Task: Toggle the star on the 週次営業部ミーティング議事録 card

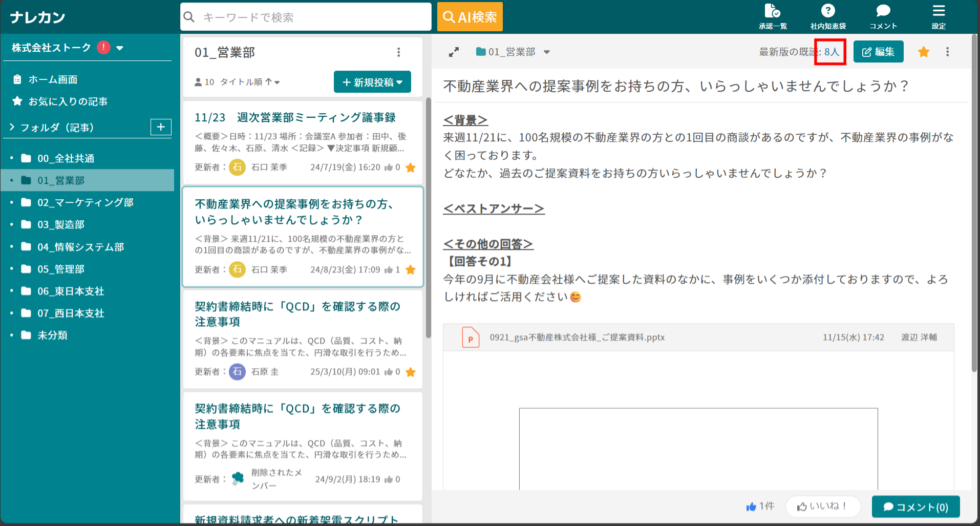Action: point(410,167)
